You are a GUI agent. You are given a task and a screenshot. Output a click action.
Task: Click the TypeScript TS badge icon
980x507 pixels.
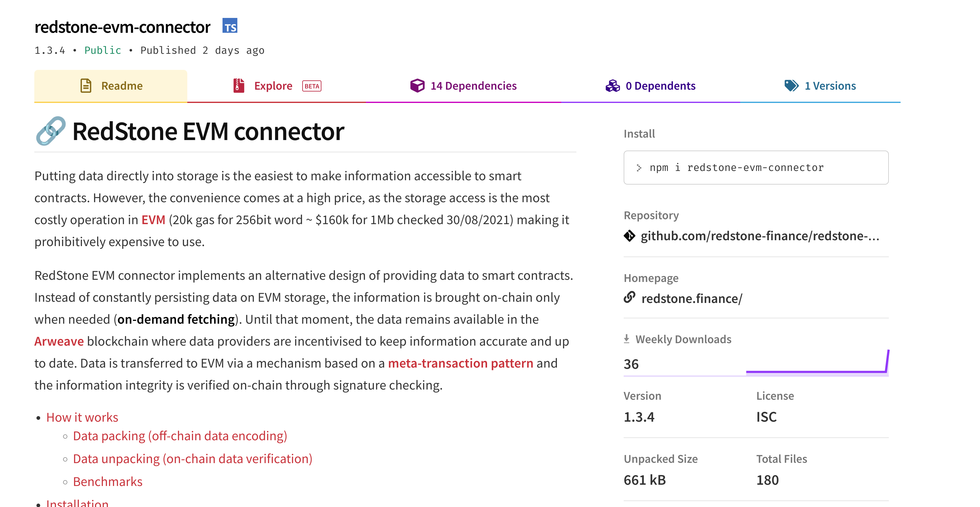click(230, 26)
